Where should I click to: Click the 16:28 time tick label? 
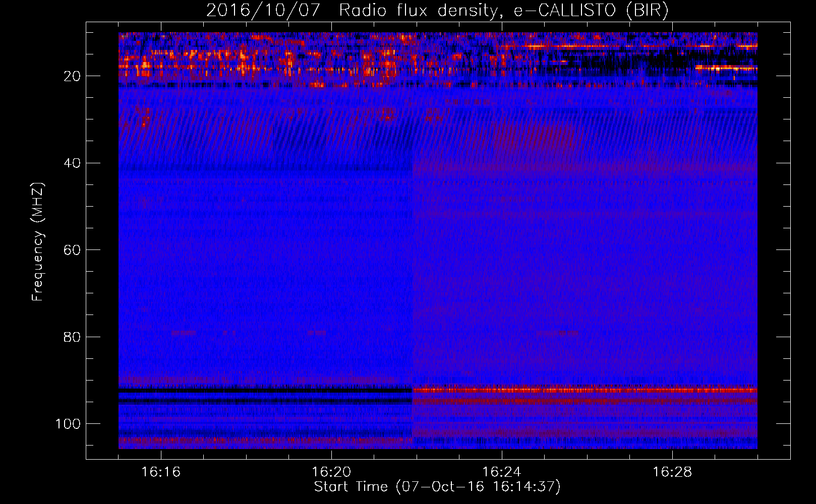click(672, 472)
